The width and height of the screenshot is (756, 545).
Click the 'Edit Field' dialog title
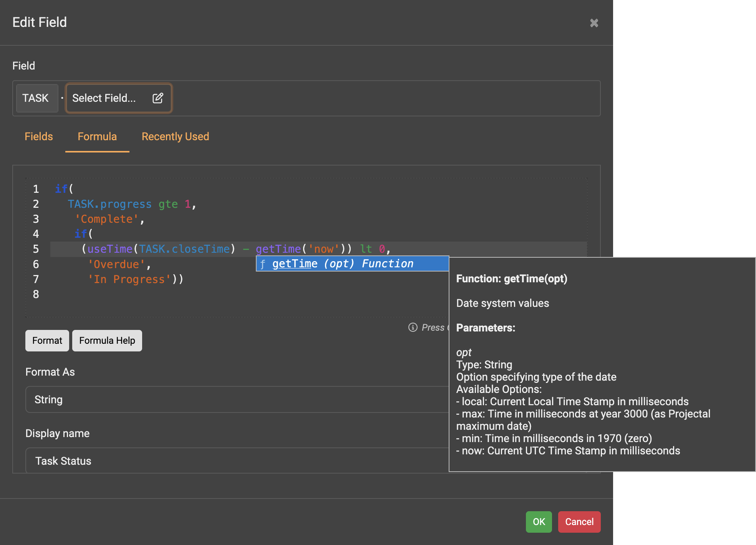click(40, 22)
